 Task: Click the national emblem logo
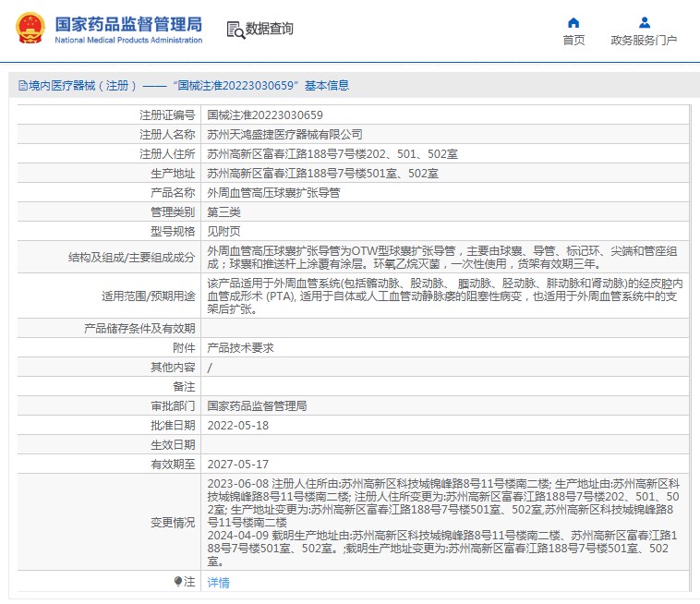click(x=29, y=29)
